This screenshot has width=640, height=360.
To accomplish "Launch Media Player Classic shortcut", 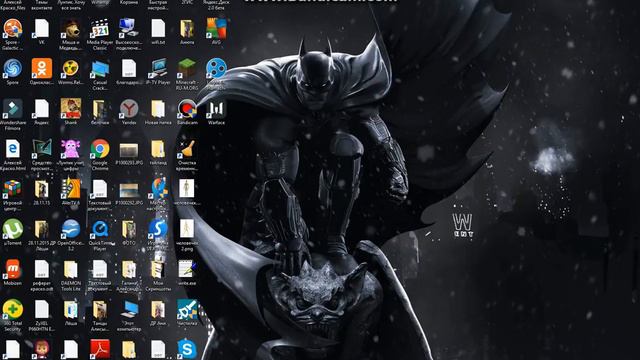I will pyautogui.click(x=100, y=29).
